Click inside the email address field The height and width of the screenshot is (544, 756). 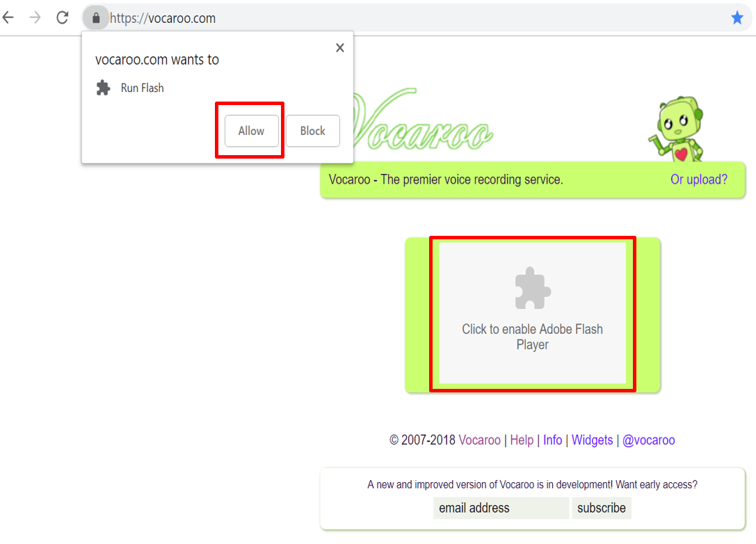click(501, 508)
